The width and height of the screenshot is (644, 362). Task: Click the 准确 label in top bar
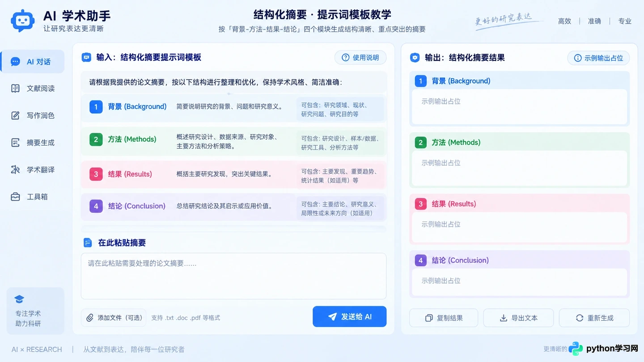(x=595, y=21)
